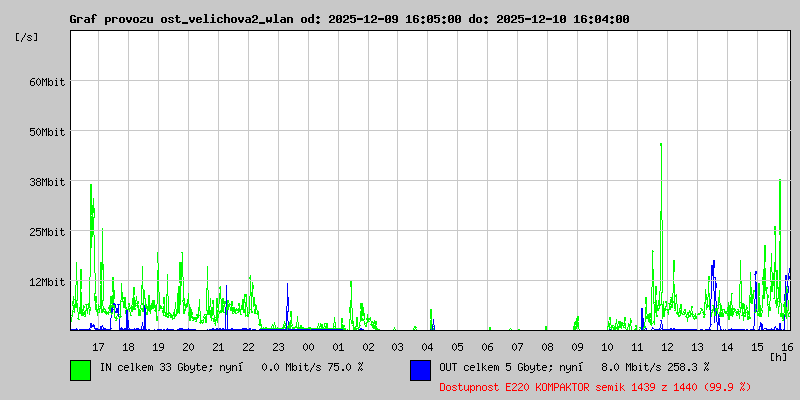
Task: Click the red Dostupnost availability text
Action: (595, 387)
